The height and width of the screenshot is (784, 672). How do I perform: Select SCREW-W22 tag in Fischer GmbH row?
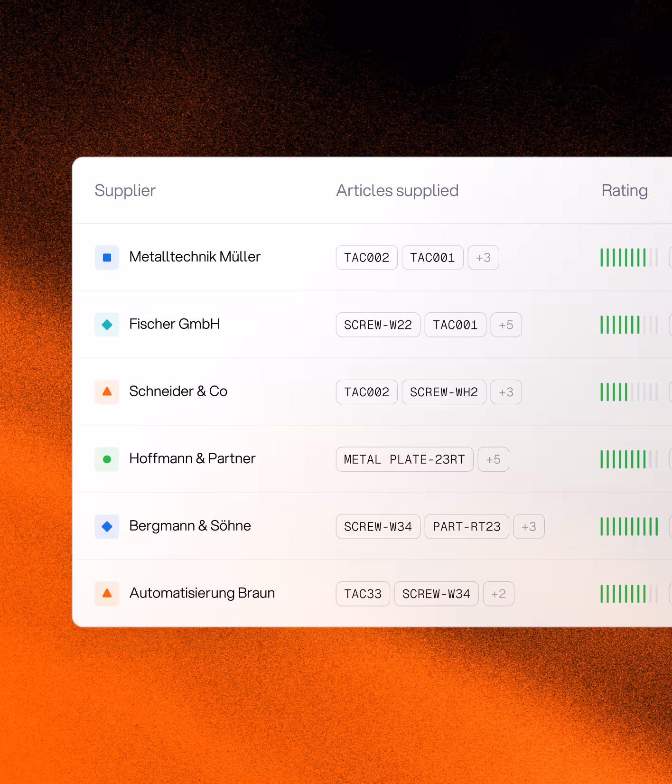(378, 325)
